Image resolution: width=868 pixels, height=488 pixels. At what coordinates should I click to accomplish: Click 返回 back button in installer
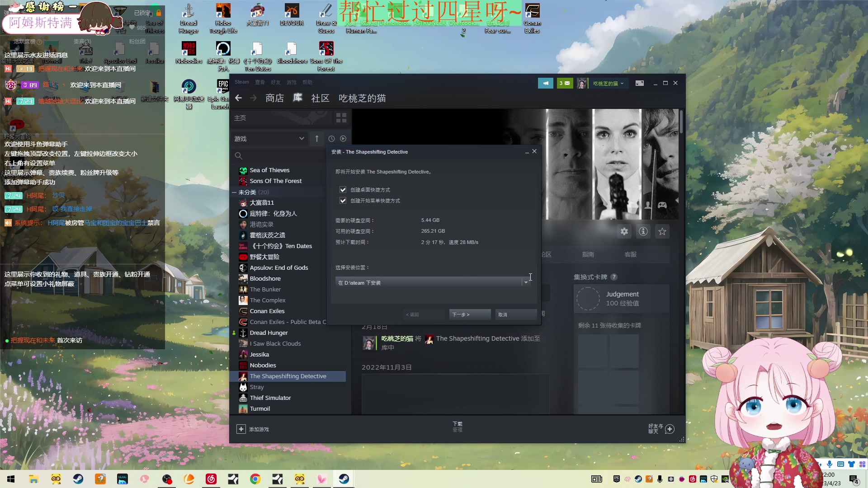424,314
